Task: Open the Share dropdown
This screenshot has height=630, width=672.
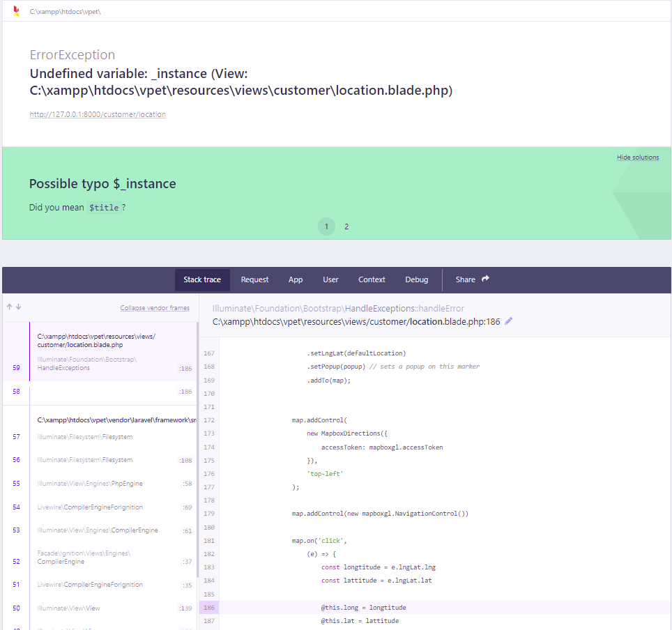Action: click(472, 280)
